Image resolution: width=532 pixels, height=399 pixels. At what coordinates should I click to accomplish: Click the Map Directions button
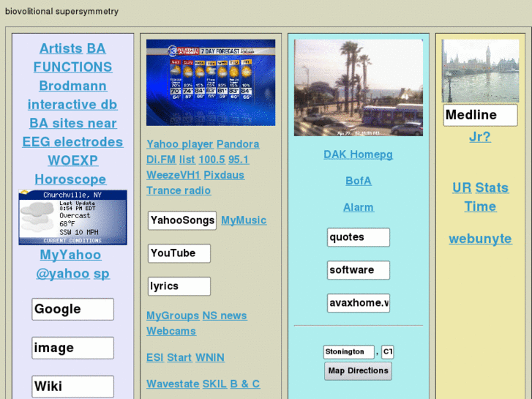coord(358,371)
